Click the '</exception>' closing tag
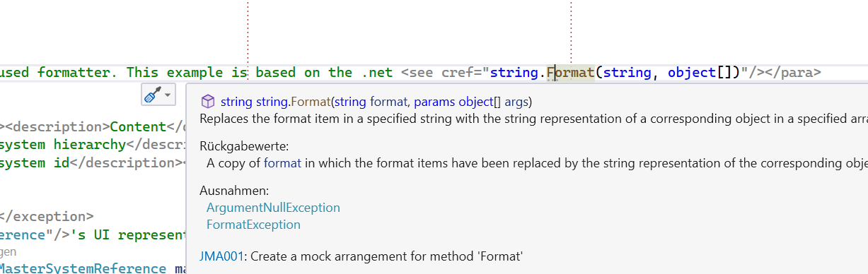The width and height of the screenshot is (868, 274). tap(47, 216)
